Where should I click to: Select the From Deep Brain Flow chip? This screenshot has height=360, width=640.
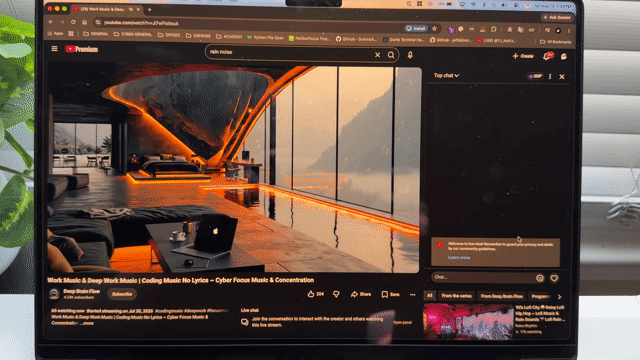click(x=501, y=296)
